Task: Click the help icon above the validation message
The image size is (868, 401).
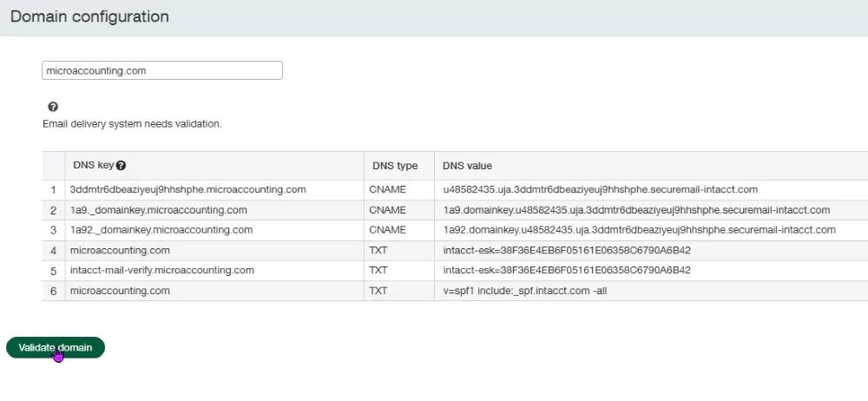Action: [x=53, y=107]
